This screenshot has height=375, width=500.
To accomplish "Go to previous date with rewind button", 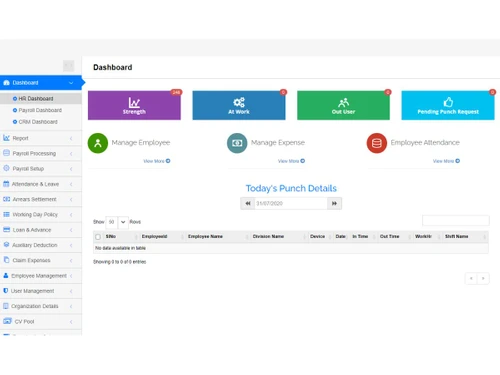I will point(248,203).
